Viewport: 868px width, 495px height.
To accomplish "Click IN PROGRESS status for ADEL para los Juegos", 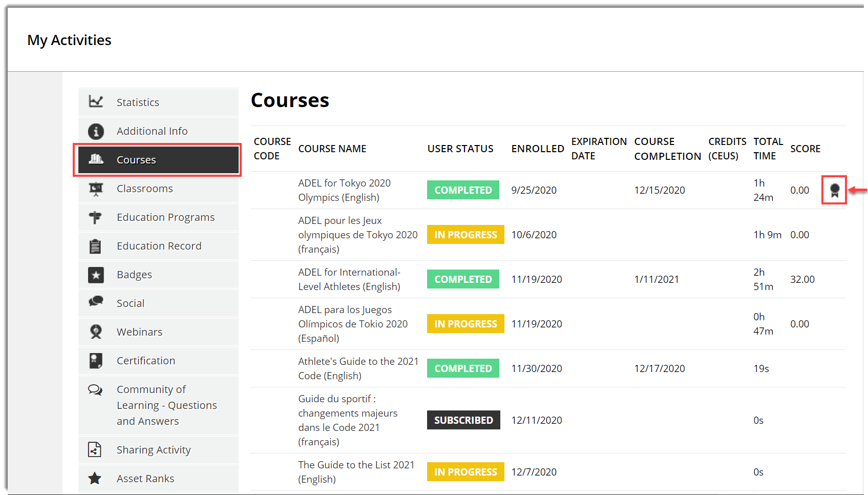I will pos(465,324).
